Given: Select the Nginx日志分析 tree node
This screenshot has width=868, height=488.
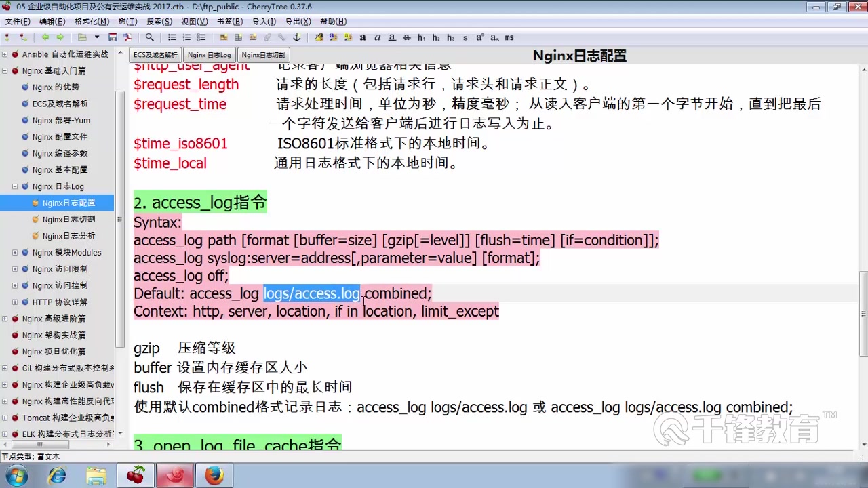Looking at the screenshot, I should 68,236.
